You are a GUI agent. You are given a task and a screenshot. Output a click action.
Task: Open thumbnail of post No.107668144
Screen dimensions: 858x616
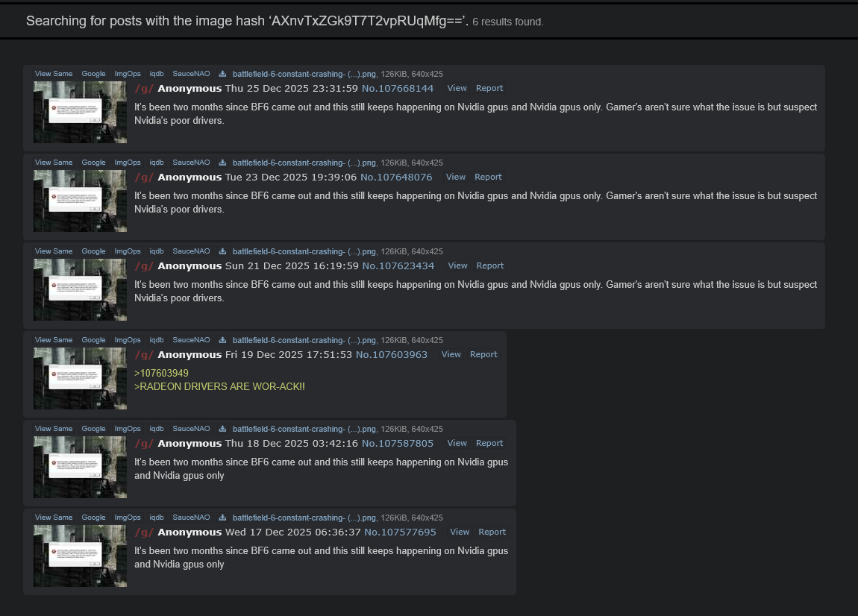pyautogui.click(x=80, y=112)
